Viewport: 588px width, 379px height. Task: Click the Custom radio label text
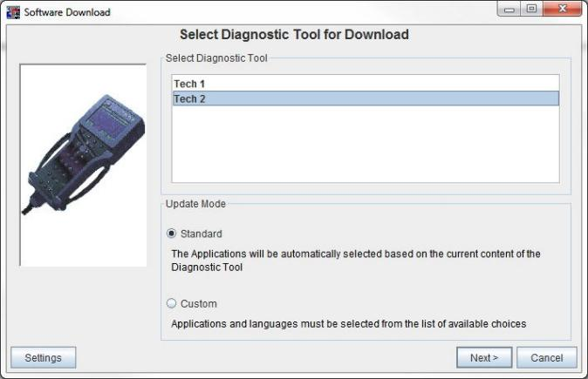pyautogui.click(x=199, y=304)
